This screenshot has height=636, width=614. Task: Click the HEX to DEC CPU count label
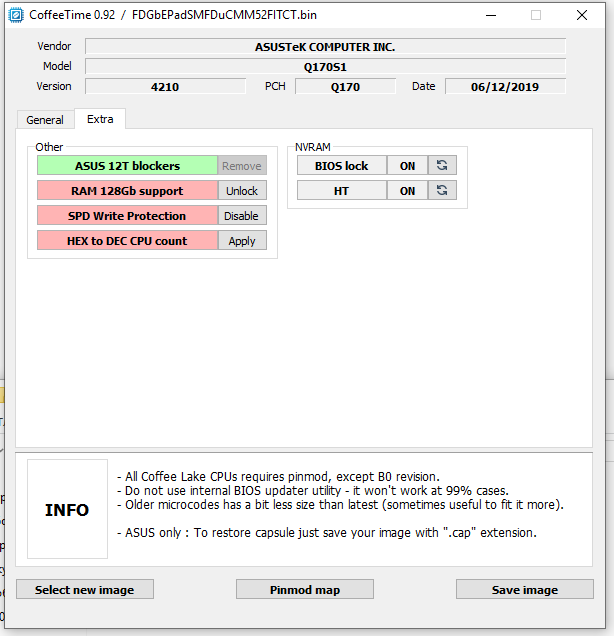pos(127,241)
